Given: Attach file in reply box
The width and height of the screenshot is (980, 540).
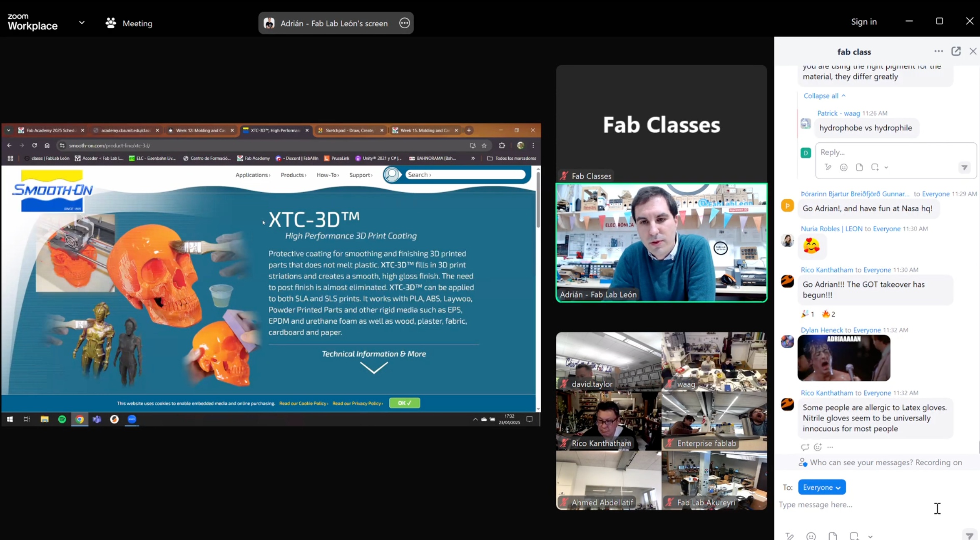Looking at the screenshot, I should click(859, 167).
